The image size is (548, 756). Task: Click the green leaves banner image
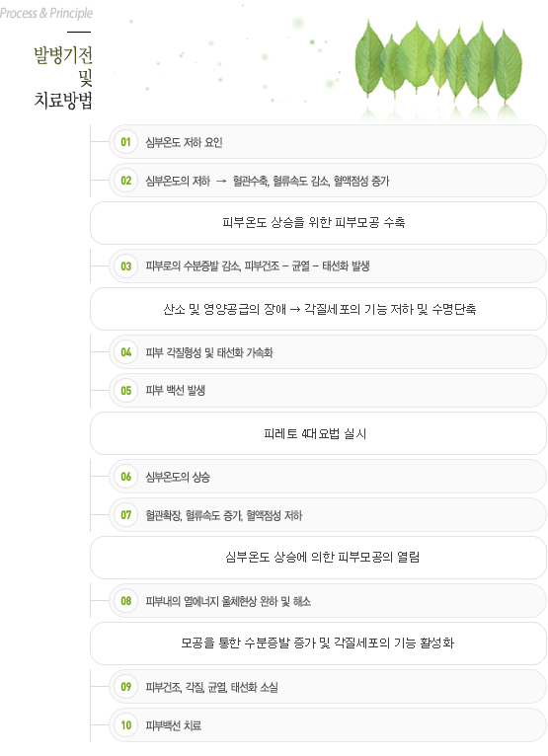click(438, 67)
